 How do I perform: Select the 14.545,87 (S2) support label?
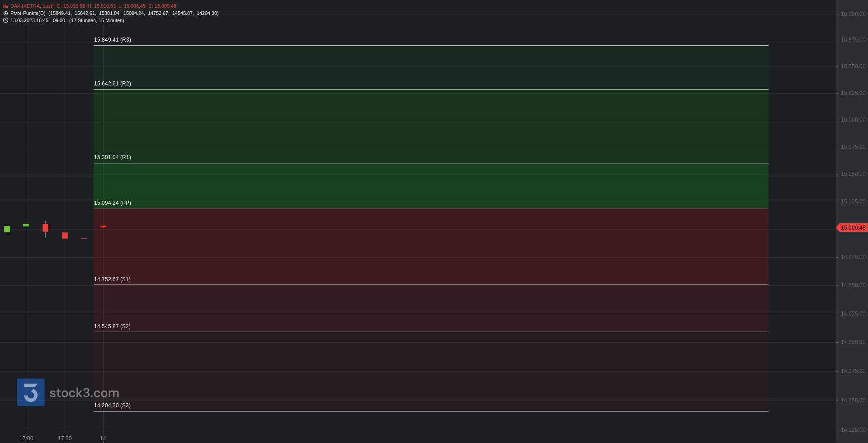pos(112,326)
